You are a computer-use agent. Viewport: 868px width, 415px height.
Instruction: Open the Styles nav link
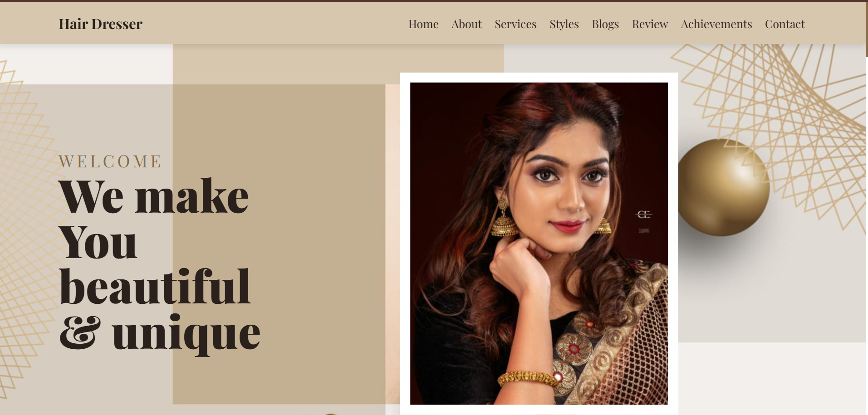[x=564, y=24]
